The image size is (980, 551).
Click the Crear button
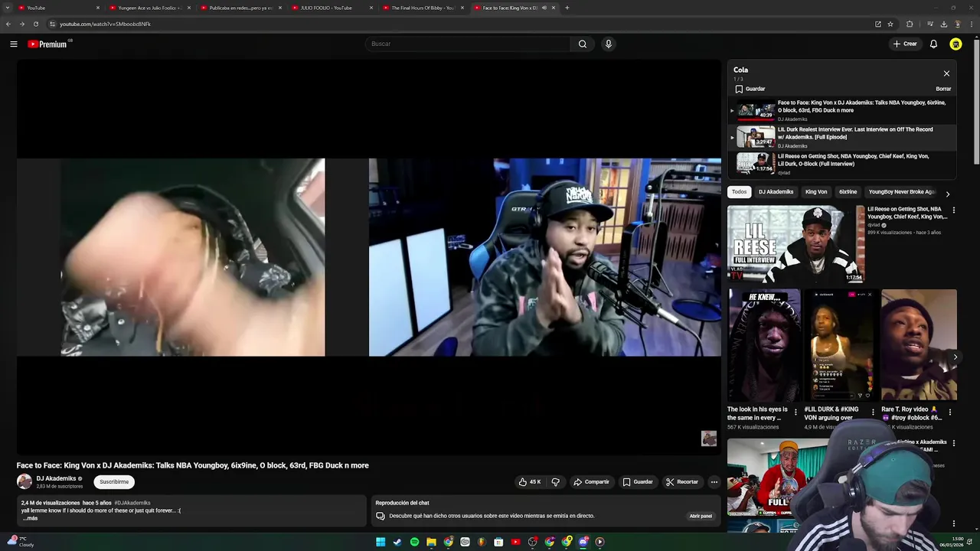905,44
